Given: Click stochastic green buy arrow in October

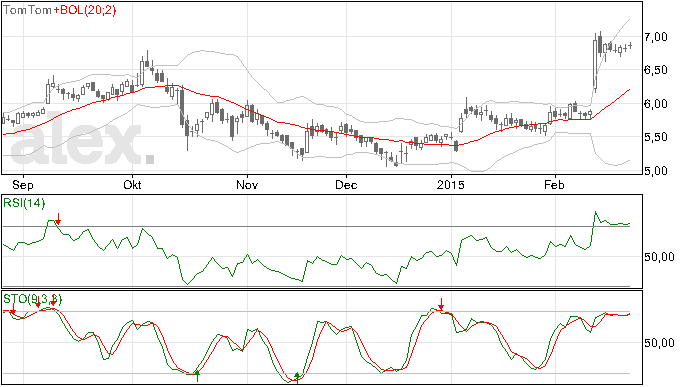Looking at the screenshot, I should 198,376.
